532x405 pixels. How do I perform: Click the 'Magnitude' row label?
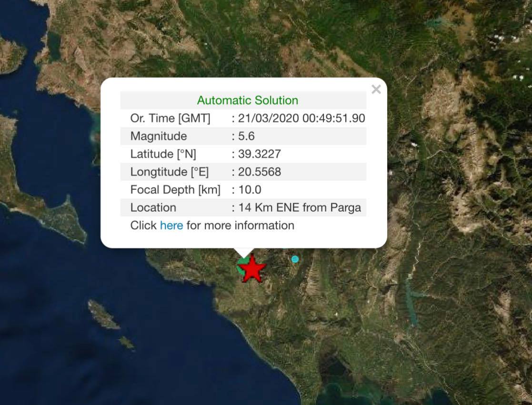coord(159,136)
